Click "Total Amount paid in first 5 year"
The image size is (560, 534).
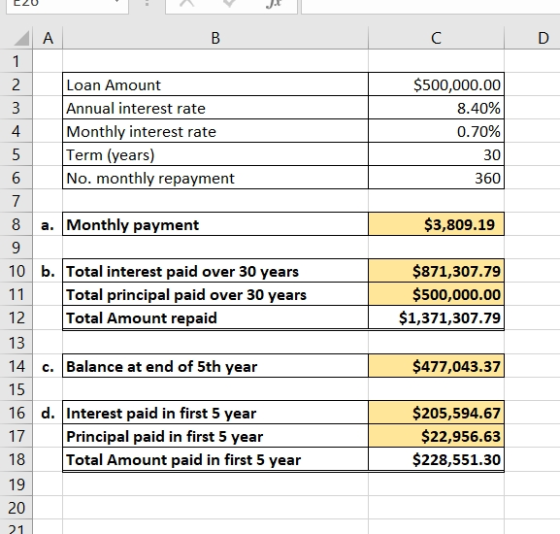215,459
